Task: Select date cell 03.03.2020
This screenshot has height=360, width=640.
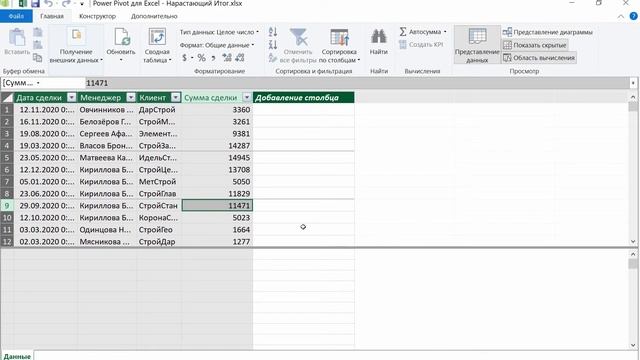Action: coord(46,229)
